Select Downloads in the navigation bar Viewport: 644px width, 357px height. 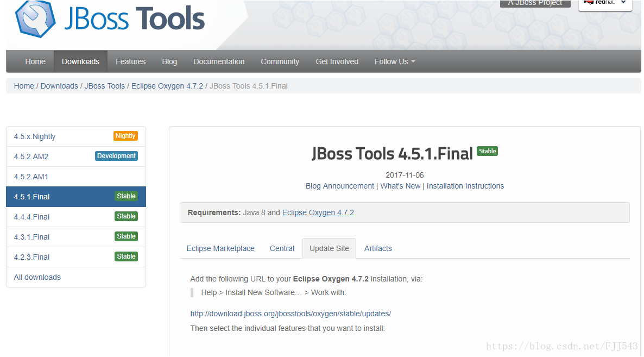pos(80,61)
